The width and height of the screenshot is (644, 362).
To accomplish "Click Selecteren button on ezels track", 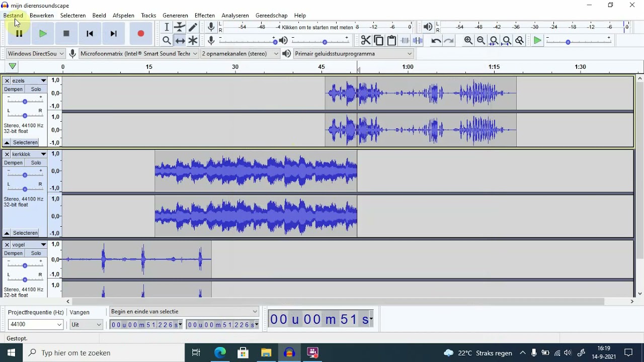I will pos(25,143).
